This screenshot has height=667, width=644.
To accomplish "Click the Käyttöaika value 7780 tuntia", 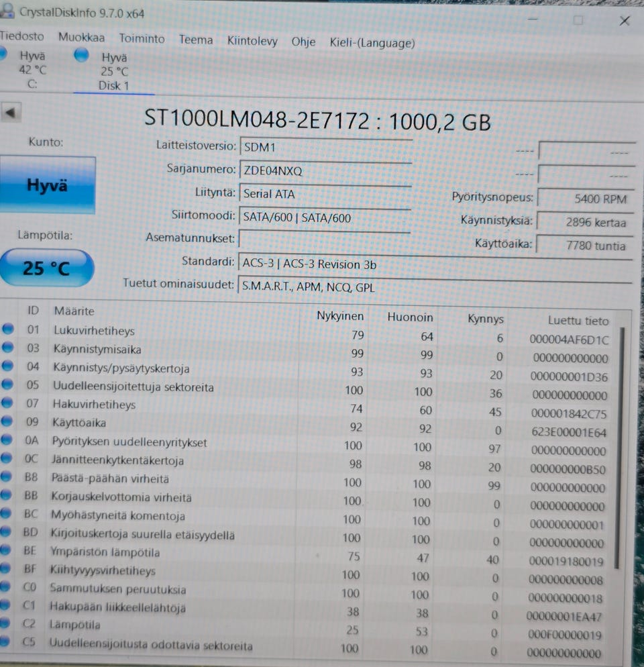I will (584, 246).
